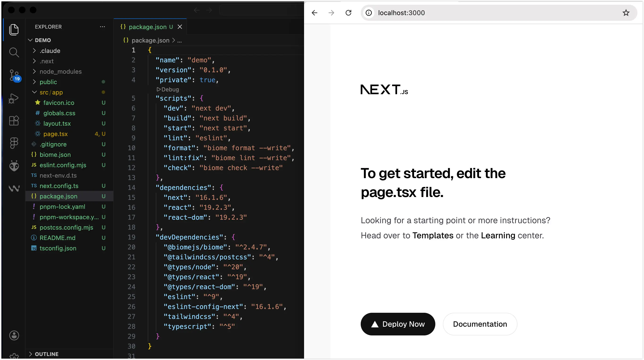Close the package.json editor tab
The image size is (644, 360).
click(180, 27)
